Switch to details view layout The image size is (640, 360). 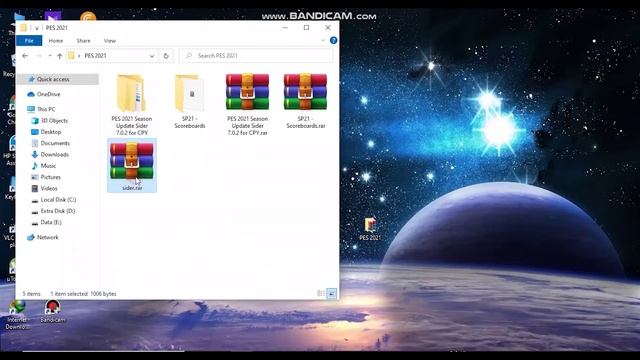321,293
